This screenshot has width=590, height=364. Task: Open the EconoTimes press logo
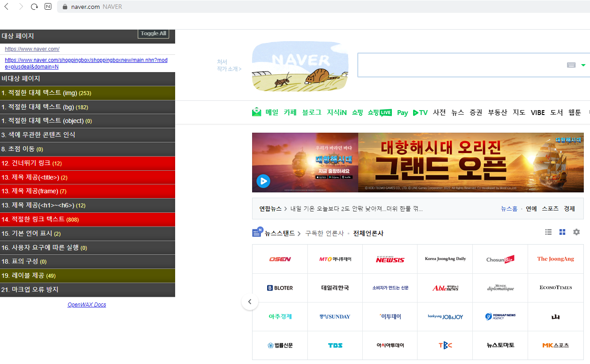coord(556,287)
